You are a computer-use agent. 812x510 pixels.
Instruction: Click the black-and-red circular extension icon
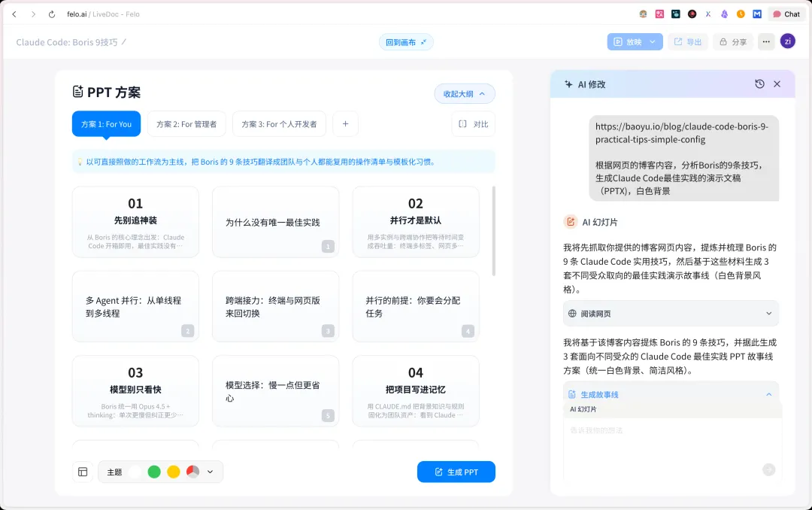click(x=692, y=14)
